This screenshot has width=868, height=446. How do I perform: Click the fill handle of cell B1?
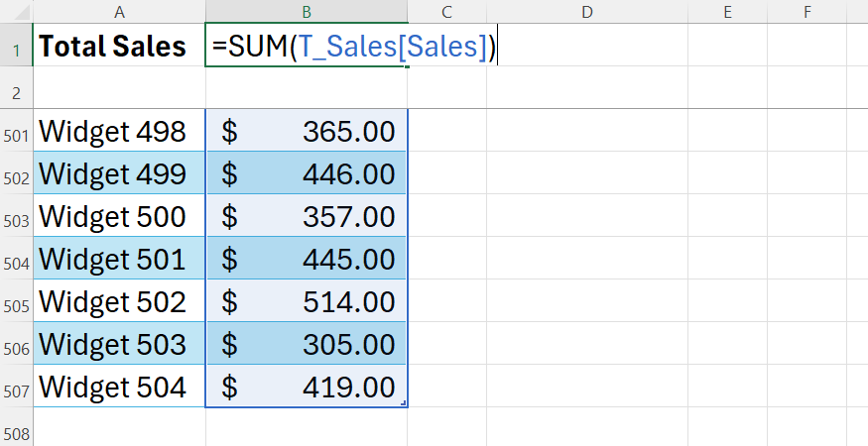coord(407,66)
